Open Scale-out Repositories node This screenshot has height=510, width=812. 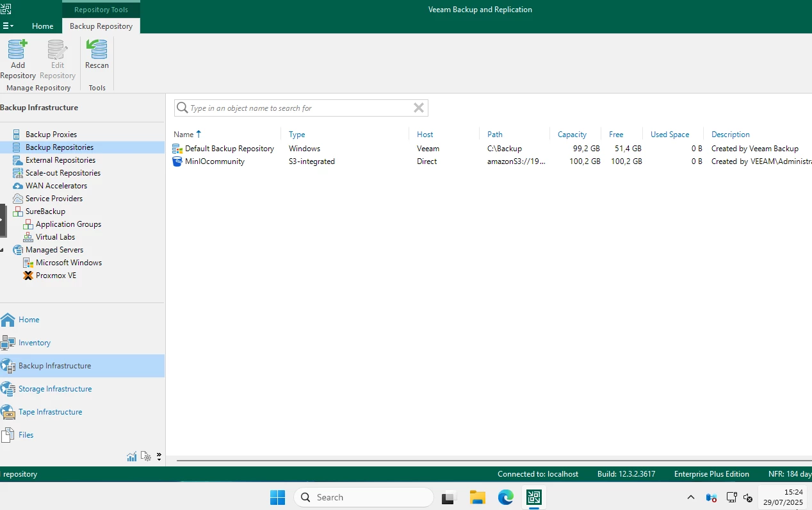(x=63, y=173)
